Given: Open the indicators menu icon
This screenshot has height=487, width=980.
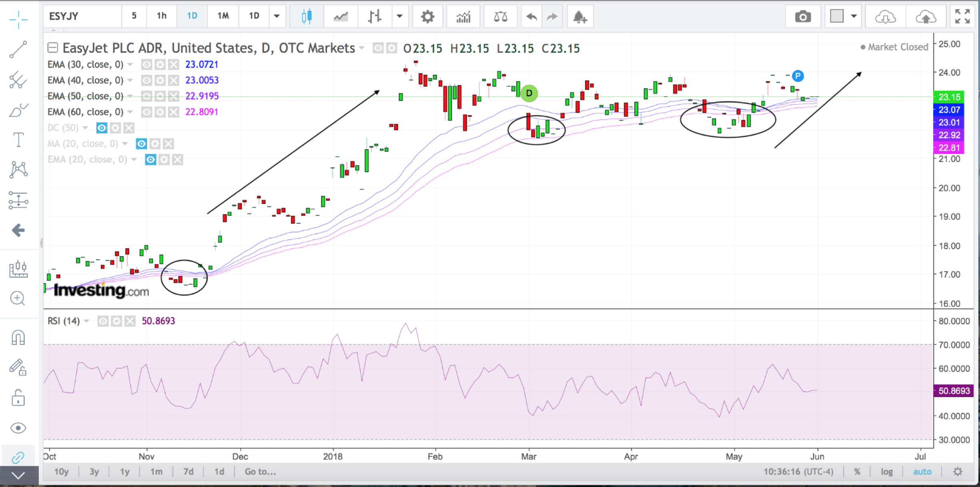Looking at the screenshot, I should coord(463,17).
